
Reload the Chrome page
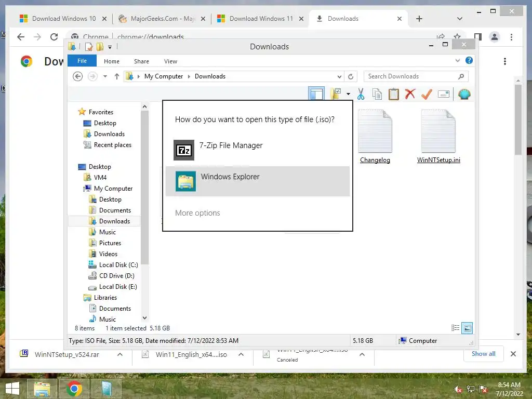pyautogui.click(x=54, y=37)
